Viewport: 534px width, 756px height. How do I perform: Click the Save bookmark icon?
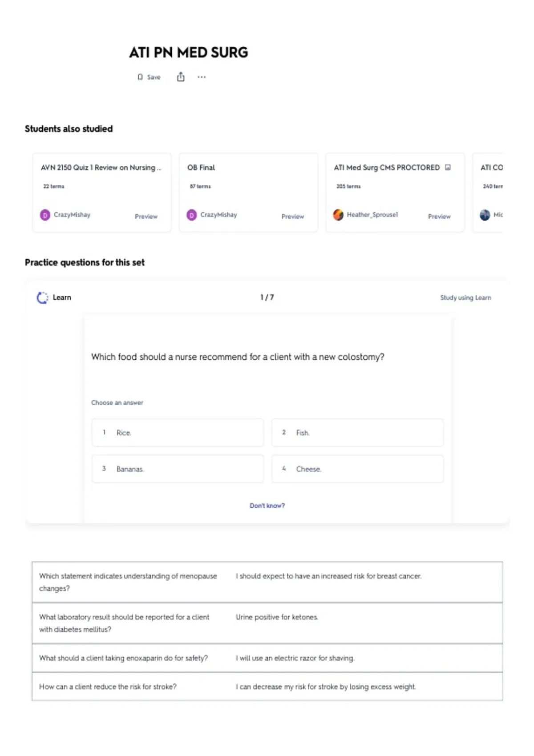point(140,77)
